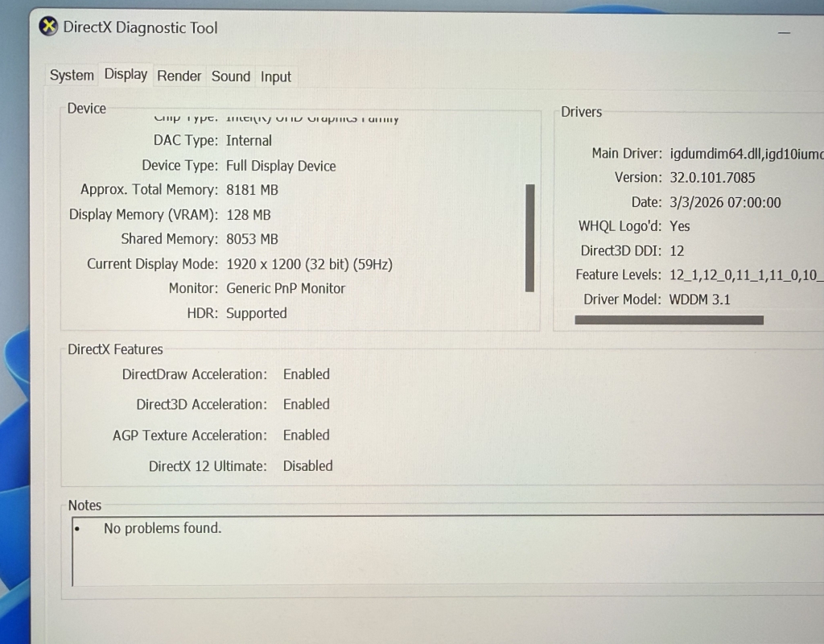Click the Notes text box
This screenshot has width=824, height=644.
coord(447,551)
